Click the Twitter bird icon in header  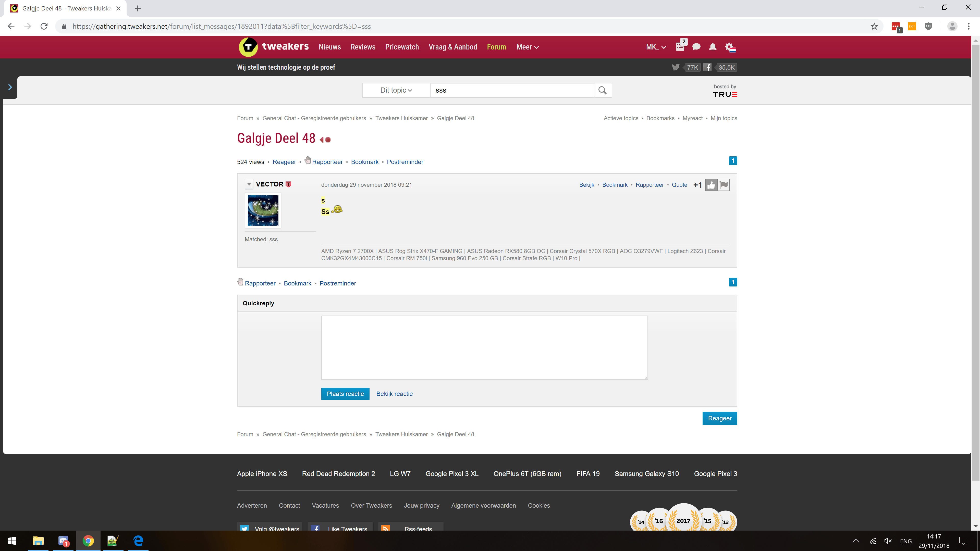pyautogui.click(x=675, y=67)
